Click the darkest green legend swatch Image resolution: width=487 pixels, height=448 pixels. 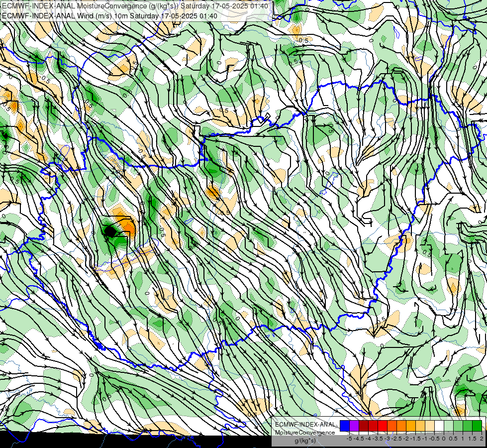477,426
